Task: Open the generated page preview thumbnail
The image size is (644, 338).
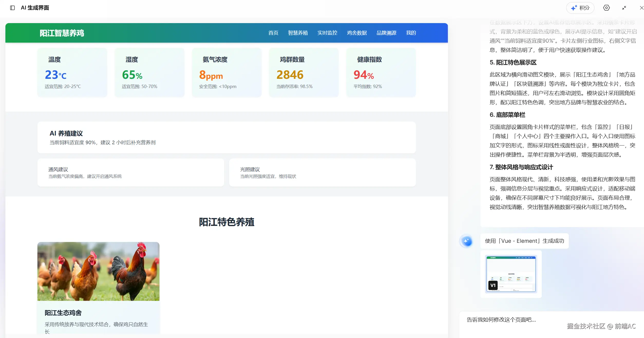Action: (511, 272)
